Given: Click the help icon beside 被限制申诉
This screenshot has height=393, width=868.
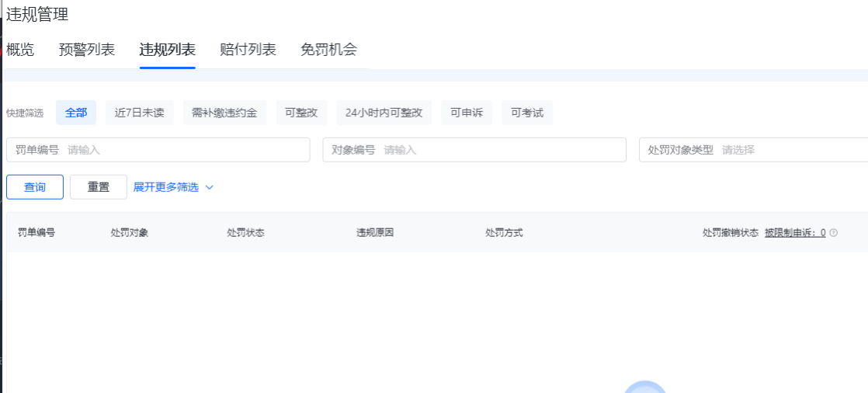Looking at the screenshot, I should 833,232.
